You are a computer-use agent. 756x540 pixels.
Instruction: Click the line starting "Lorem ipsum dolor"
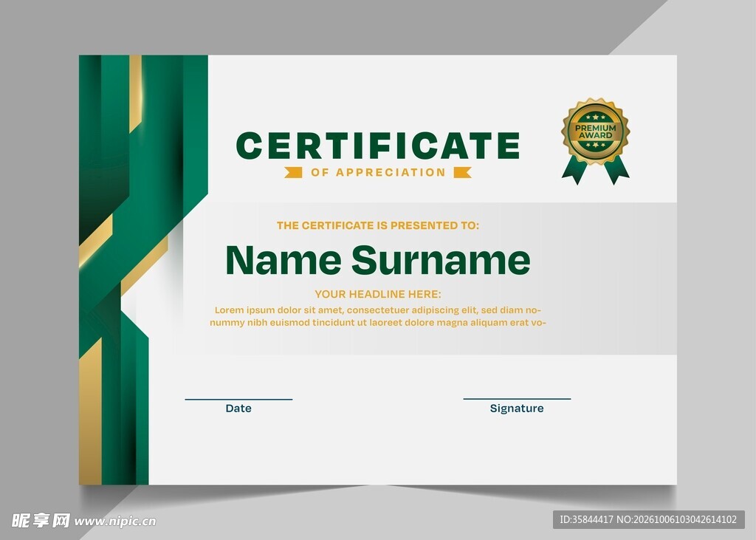378,310
